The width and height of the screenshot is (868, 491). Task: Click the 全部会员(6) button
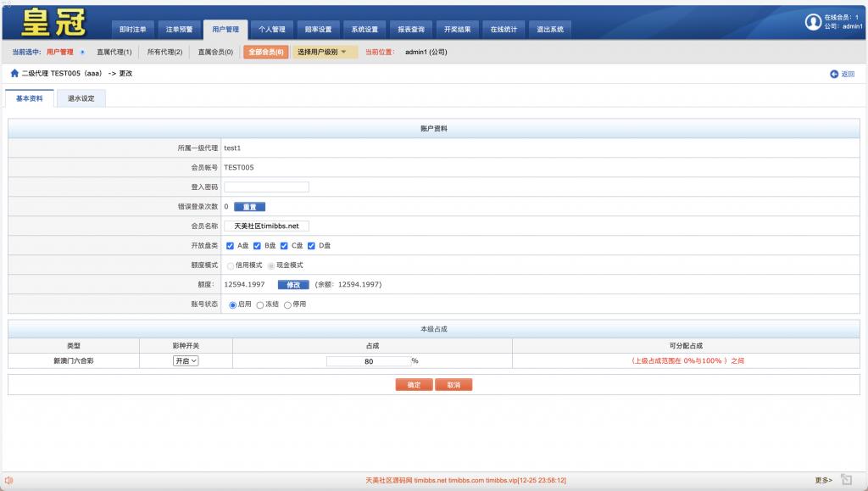265,52
